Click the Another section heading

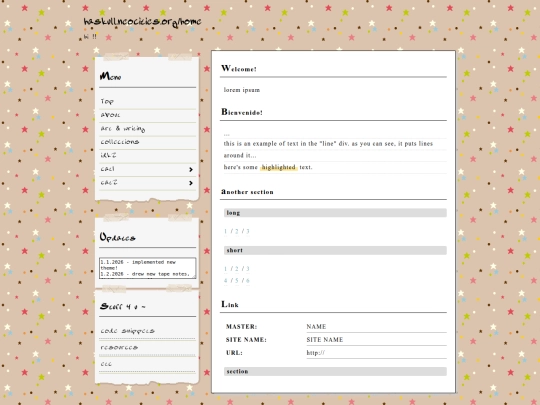coord(247,192)
